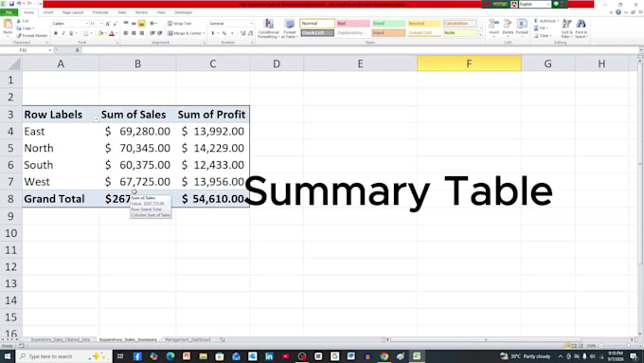Switch to the Formulas tab

tap(100, 12)
